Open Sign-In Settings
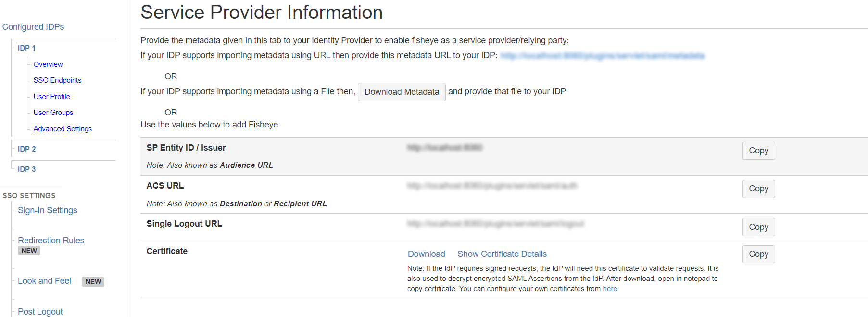Image resolution: width=868 pixels, height=317 pixels. click(x=47, y=210)
